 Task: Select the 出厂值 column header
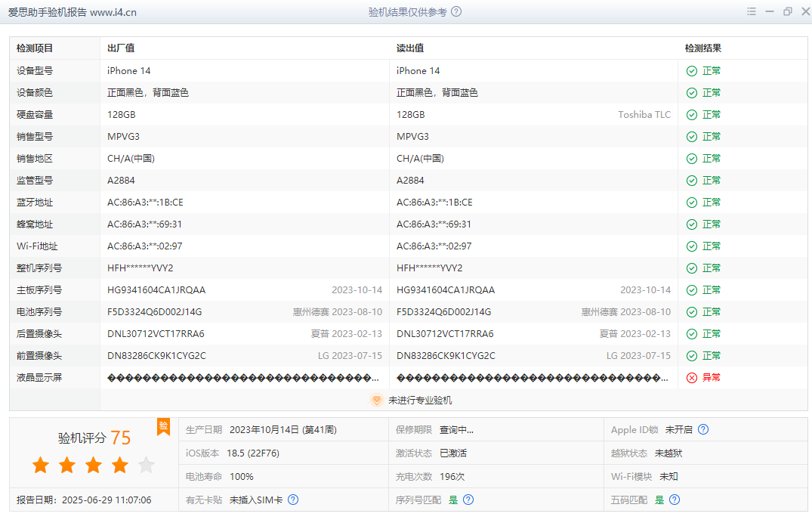[x=121, y=48]
